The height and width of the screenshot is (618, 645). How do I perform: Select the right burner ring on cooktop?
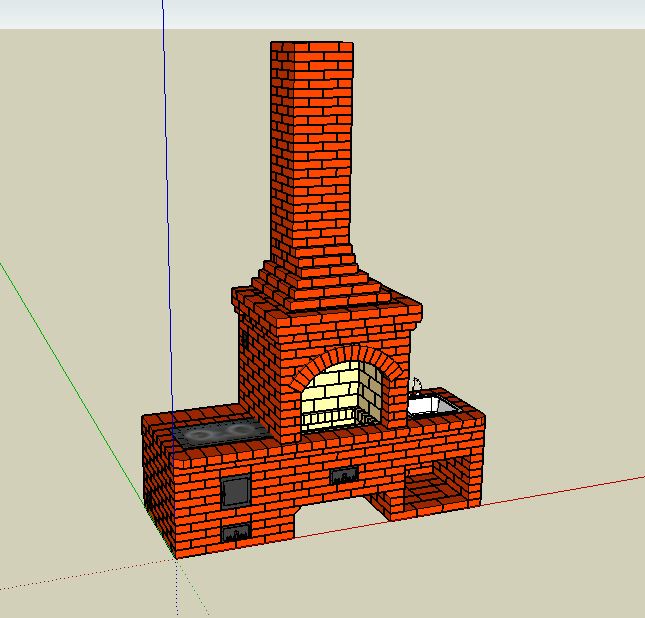(242, 430)
